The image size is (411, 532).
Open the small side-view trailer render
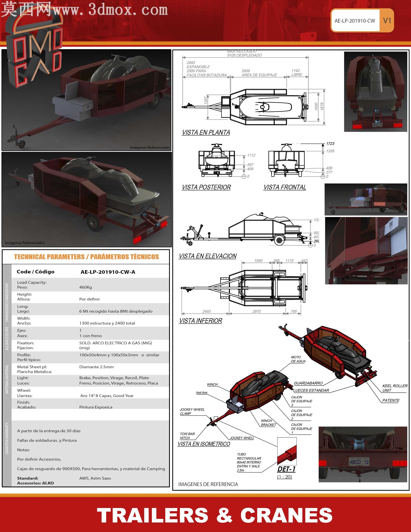tap(366, 200)
